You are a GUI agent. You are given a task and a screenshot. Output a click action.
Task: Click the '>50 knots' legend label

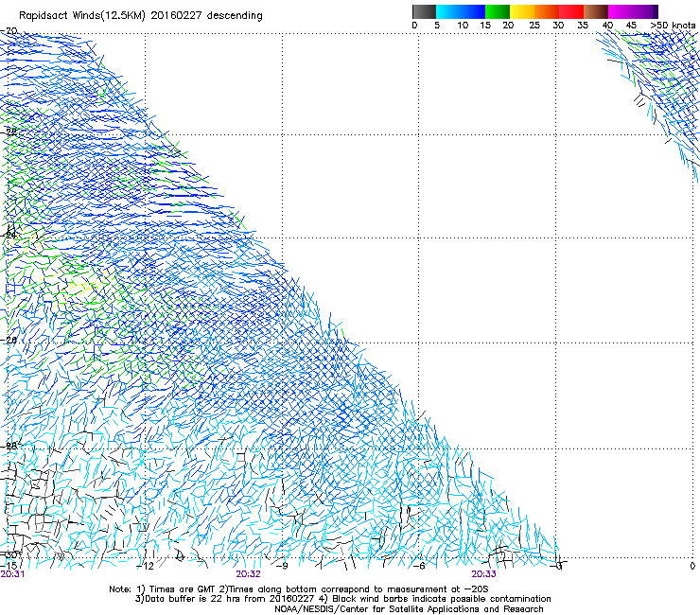[673, 26]
